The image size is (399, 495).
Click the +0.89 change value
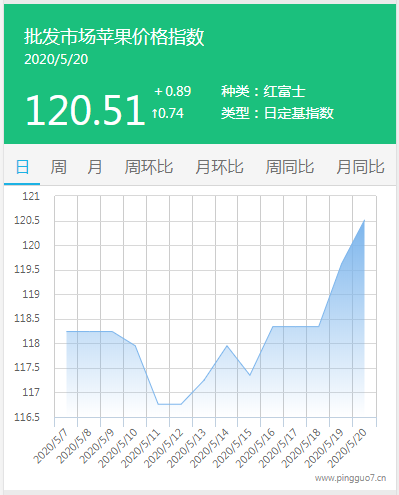[173, 91]
